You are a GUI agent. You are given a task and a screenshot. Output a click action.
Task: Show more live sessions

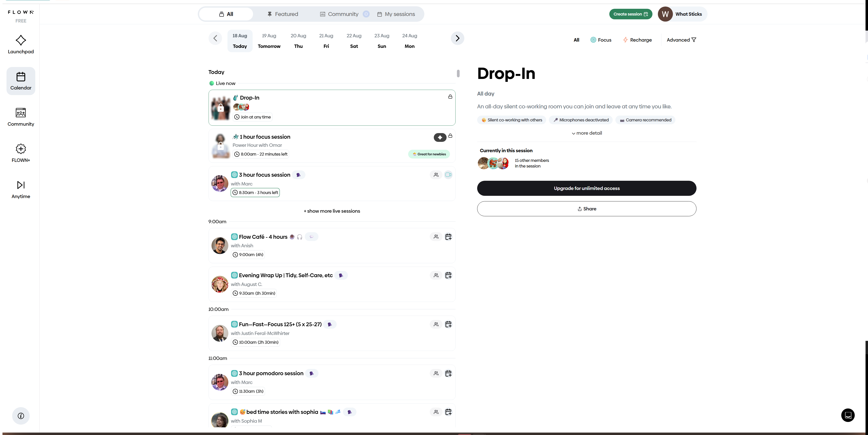pos(332,211)
